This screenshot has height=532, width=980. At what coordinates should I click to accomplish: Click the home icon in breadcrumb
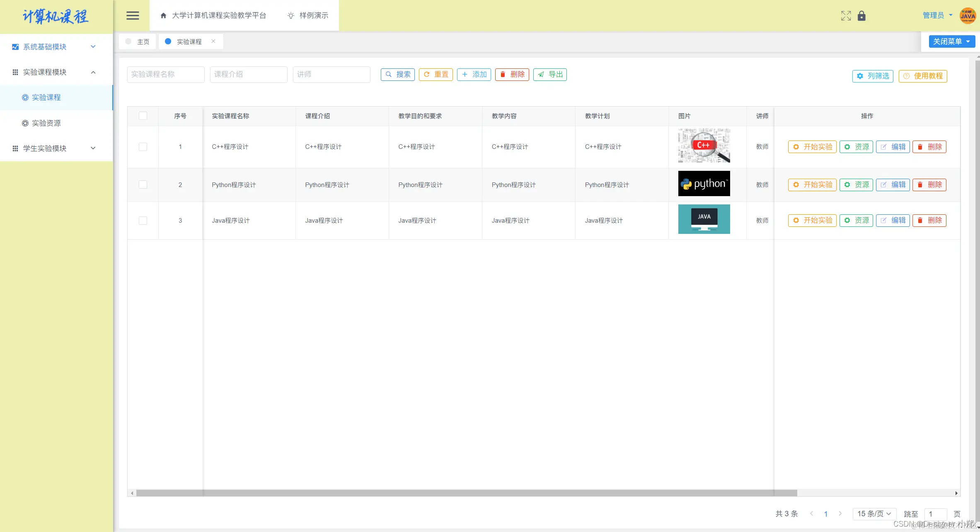click(x=163, y=16)
